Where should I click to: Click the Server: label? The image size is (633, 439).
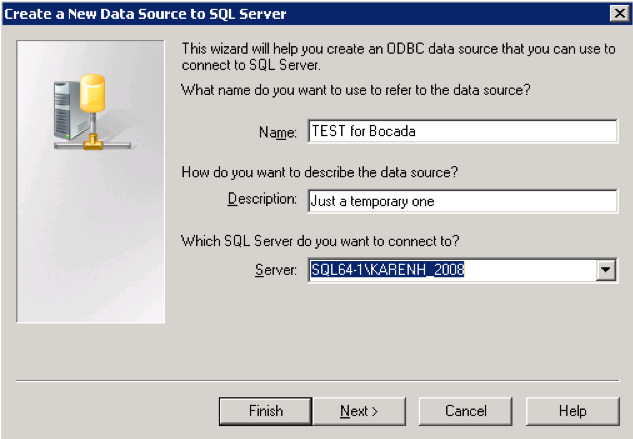tap(274, 270)
